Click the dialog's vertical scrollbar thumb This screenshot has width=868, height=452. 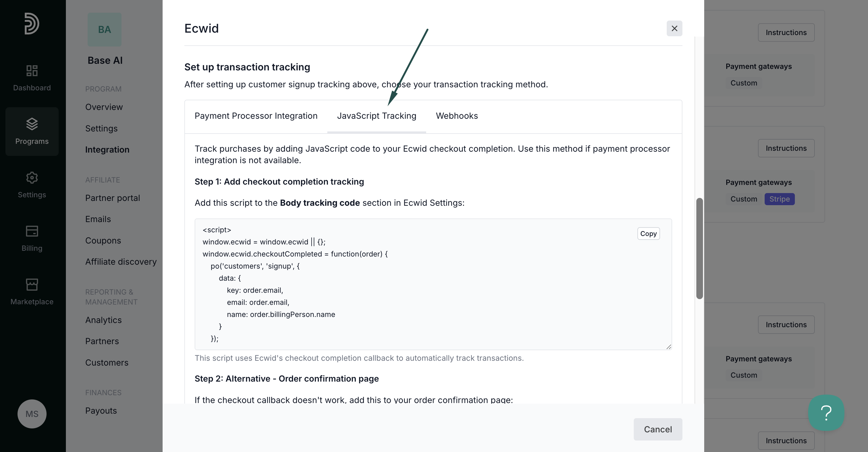coord(700,248)
